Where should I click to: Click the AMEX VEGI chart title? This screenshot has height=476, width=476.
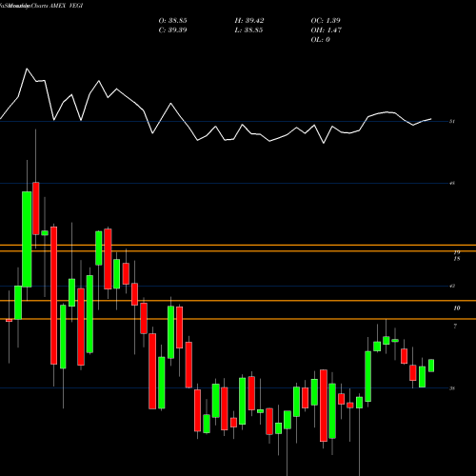coord(67,6)
